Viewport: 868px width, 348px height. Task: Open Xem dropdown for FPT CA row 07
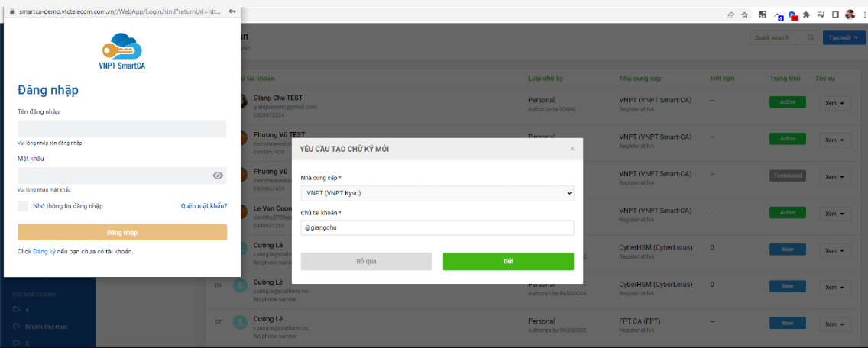click(835, 324)
